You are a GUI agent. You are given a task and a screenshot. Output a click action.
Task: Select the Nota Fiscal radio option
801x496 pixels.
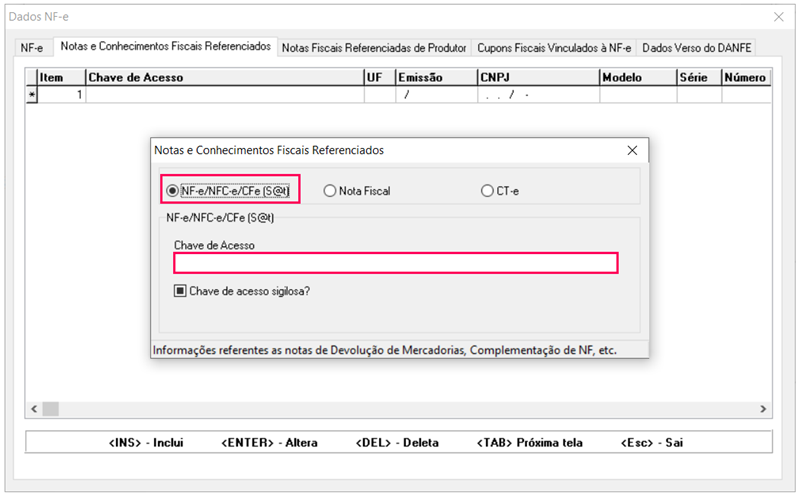[330, 190]
